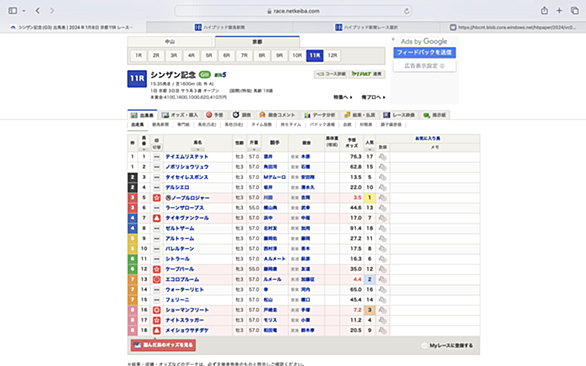The image size is (586, 366).
Task: Go back with the Safari back arrow
Action: pos(38,10)
